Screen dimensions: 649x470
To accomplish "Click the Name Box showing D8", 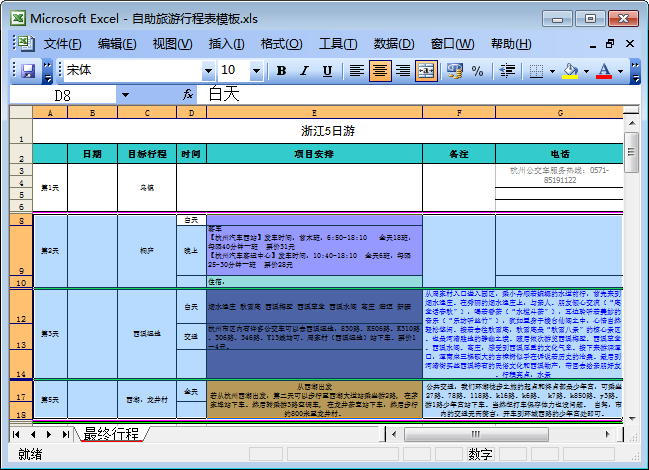I will [x=63, y=95].
